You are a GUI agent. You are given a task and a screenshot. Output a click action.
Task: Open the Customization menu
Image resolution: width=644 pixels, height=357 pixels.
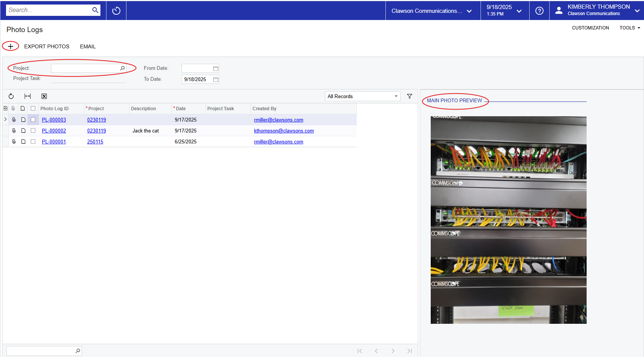[590, 28]
